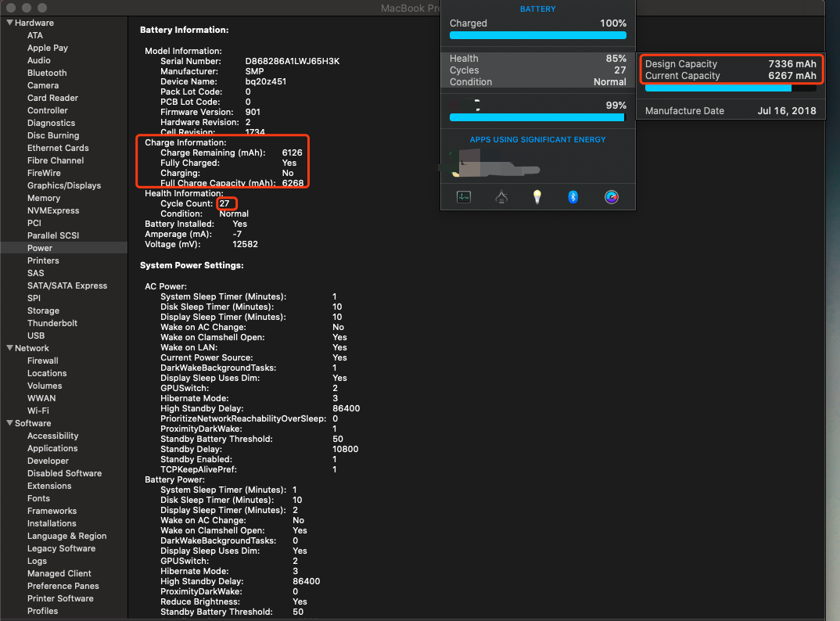The image size is (840, 621).
Task: Click the Health 85% row
Action: point(538,59)
